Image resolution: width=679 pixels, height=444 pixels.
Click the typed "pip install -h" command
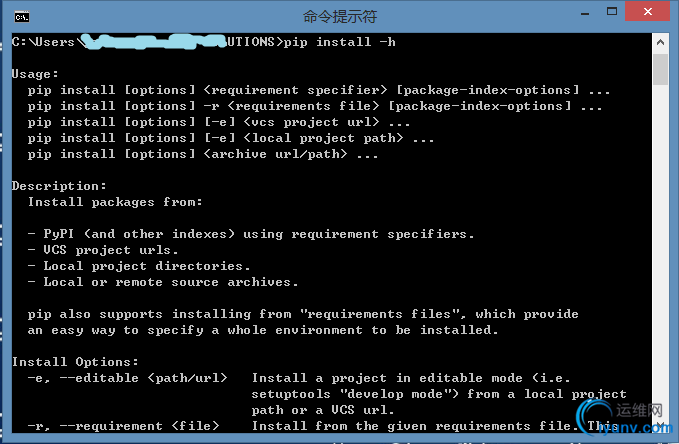[340, 42]
